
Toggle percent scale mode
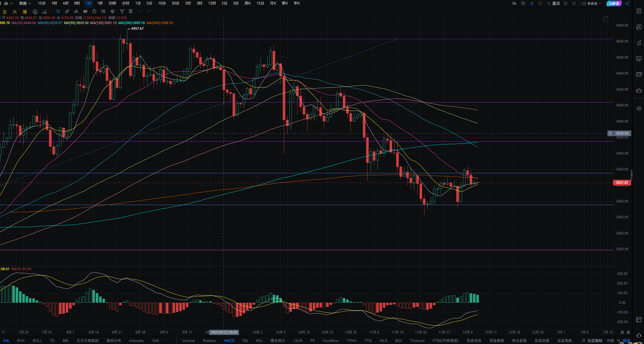click(x=619, y=341)
